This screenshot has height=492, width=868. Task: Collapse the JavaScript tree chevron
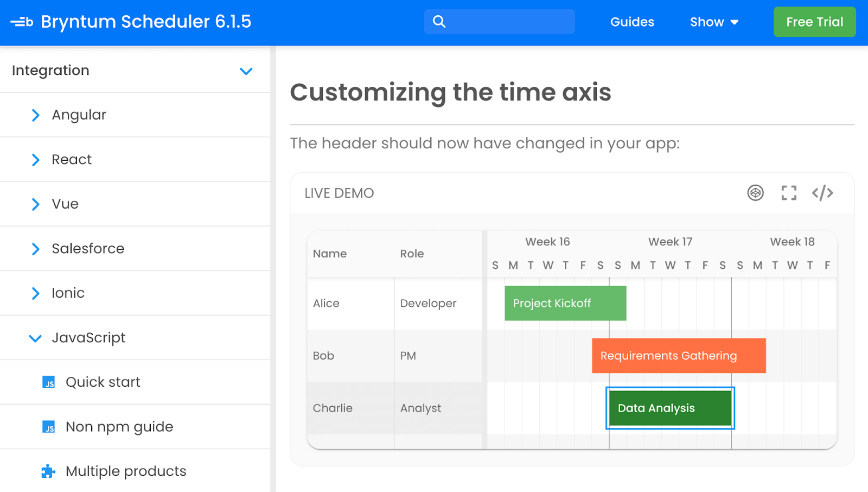click(x=35, y=338)
